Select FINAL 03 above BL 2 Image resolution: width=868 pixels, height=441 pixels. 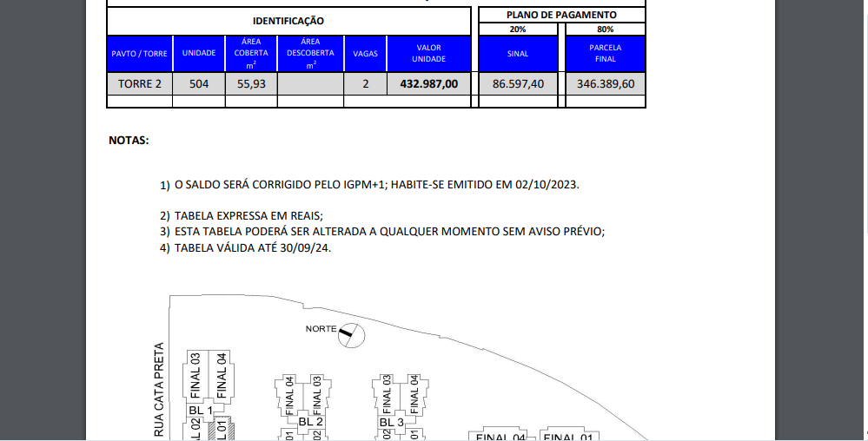coord(316,394)
